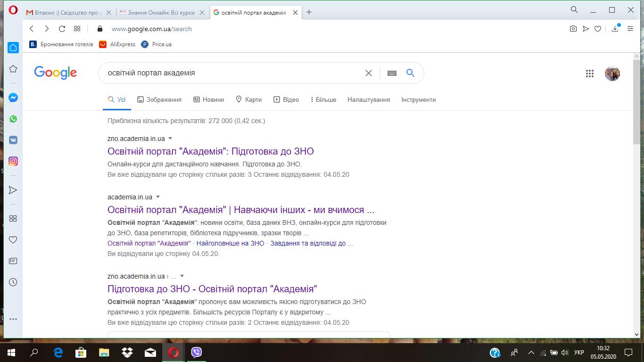
Task: Open Viber from the taskbar
Action: (197, 352)
